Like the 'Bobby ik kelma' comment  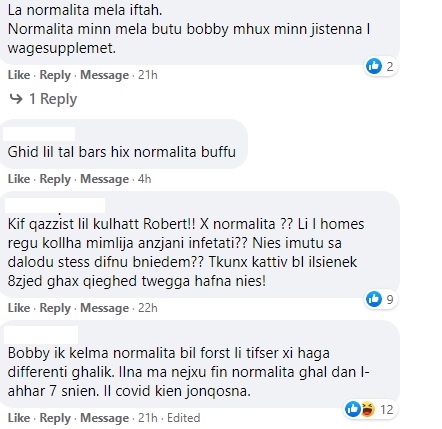[x=19, y=418]
